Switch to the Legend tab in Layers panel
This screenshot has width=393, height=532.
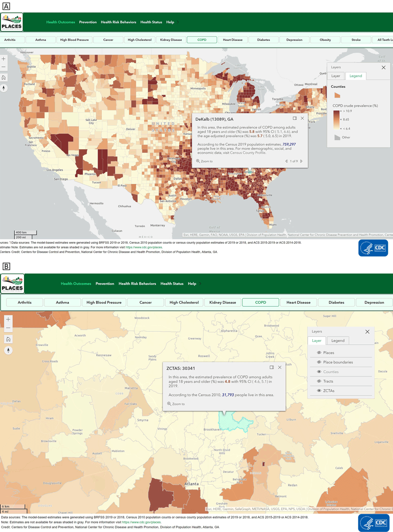coord(337,340)
